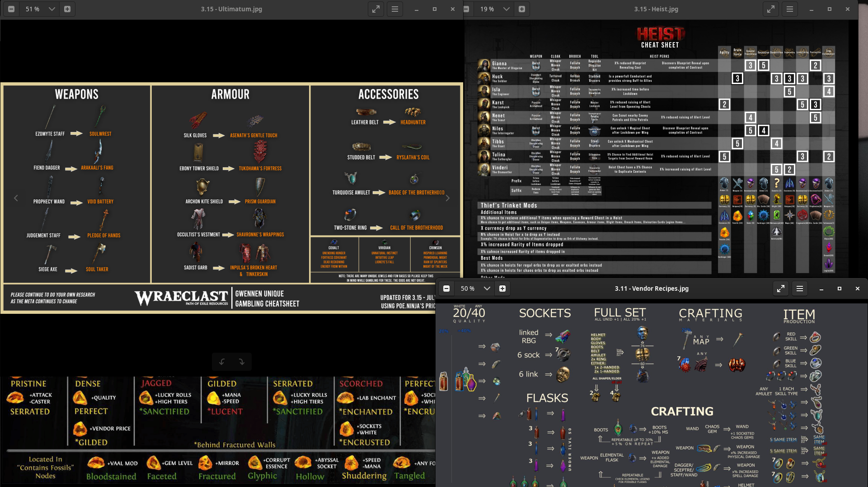Open the hamburger menu in Vendor Recipes window
The width and height of the screenshot is (868, 487).
[x=800, y=288]
